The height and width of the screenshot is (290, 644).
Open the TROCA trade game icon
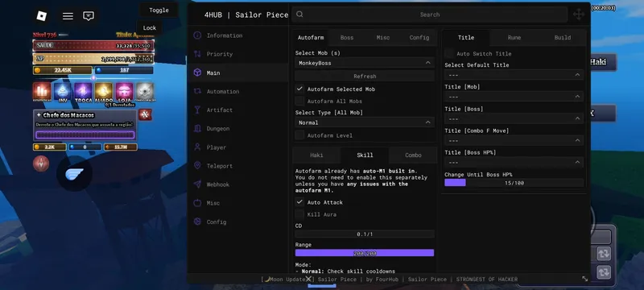click(x=83, y=92)
